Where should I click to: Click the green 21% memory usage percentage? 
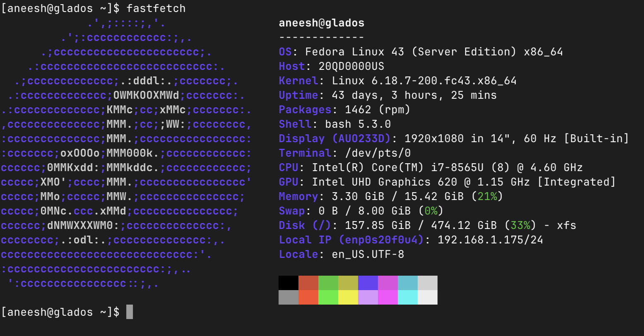[x=487, y=197]
